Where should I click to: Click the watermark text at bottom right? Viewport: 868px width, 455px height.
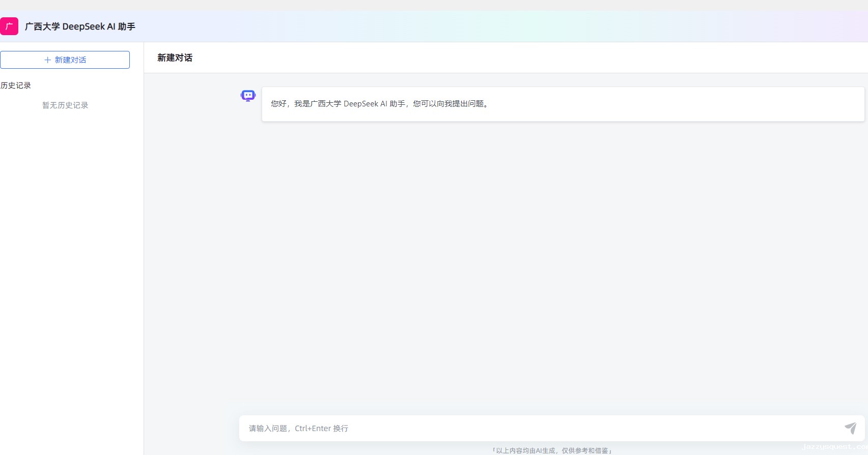(834, 447)
